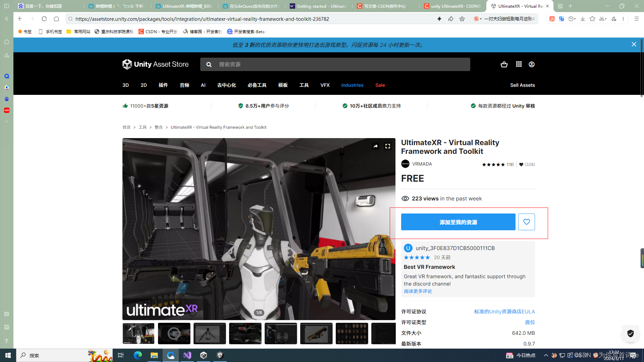This screenshot has width=644, height=362.
Task: Click the Unity Asset Store logo
Action: [156, 64]
